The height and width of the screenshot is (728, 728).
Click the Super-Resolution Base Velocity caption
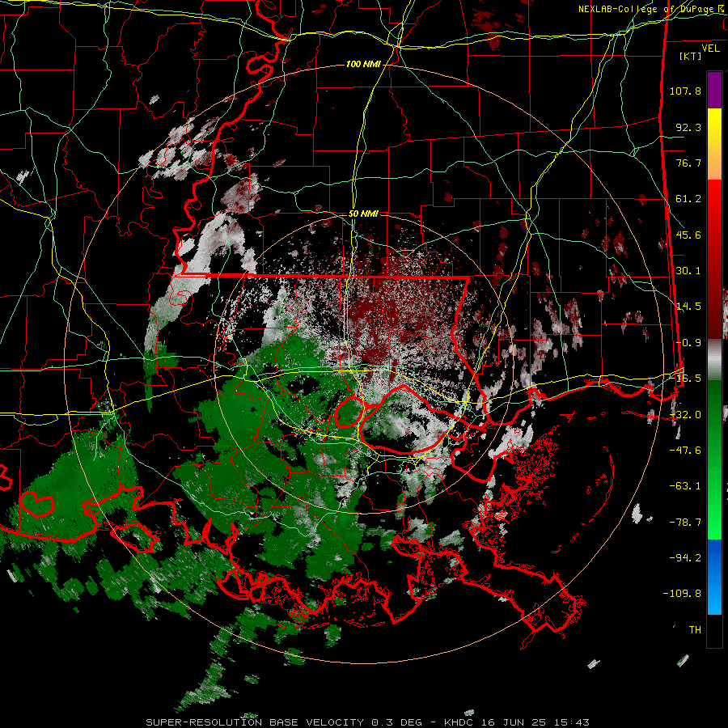pyautogui.click(x=368, y=722)
